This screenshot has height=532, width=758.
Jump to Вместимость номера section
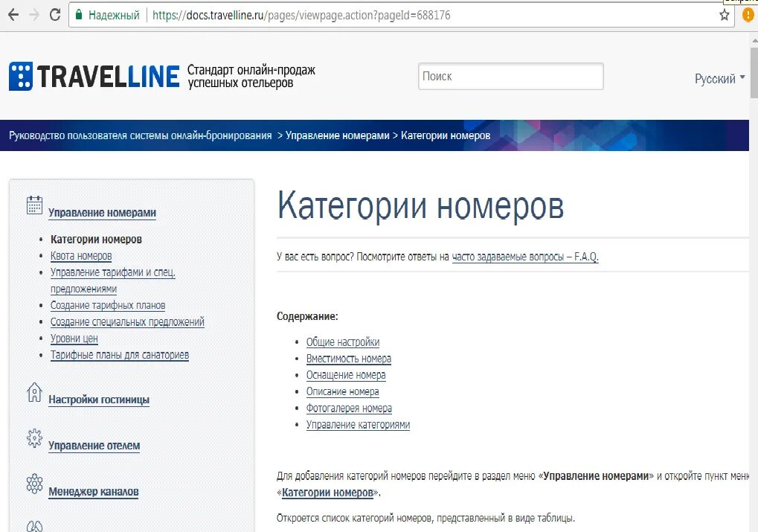point(349,359)
